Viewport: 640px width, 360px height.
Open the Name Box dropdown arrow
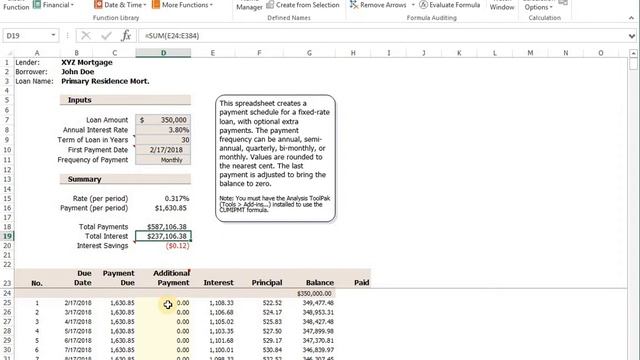[53, 36]
